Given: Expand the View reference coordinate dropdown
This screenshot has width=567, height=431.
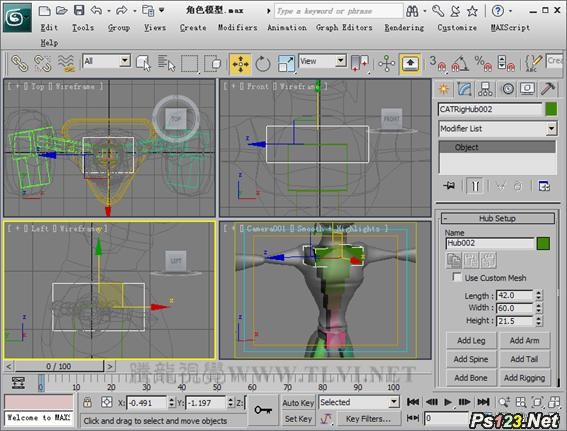Looking at the screenshot, I should [322, 61].
